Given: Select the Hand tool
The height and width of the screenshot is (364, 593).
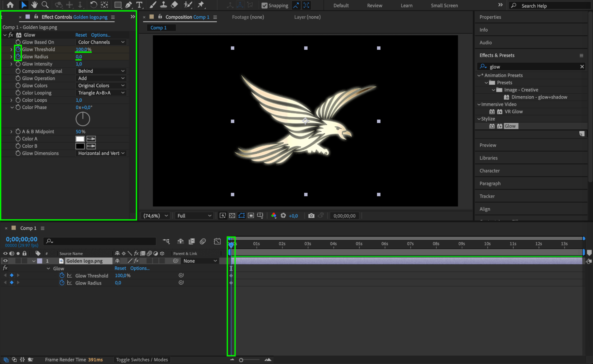Looking at the screenshot, I should [34, 5].
